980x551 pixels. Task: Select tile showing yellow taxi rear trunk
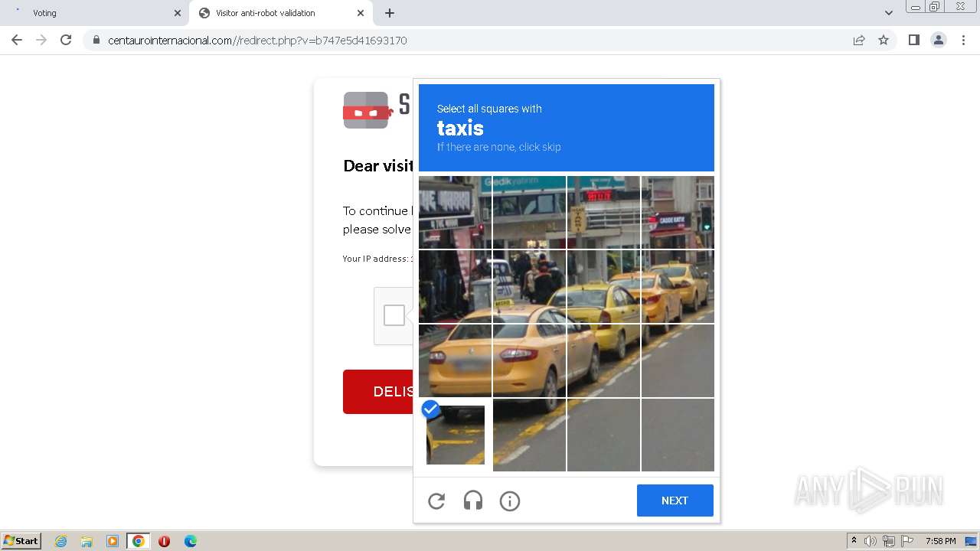(455, 360)
